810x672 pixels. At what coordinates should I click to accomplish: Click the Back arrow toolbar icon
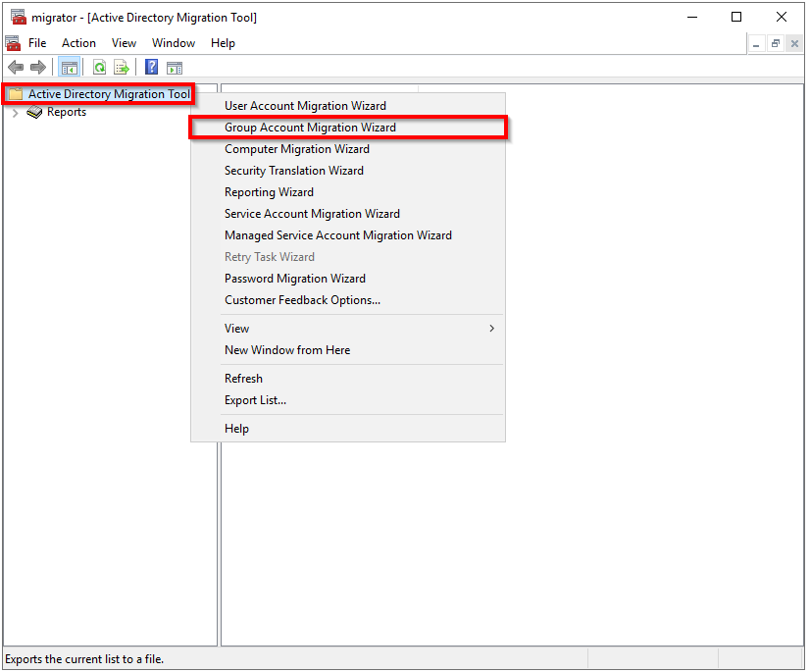tap(16, 67)
